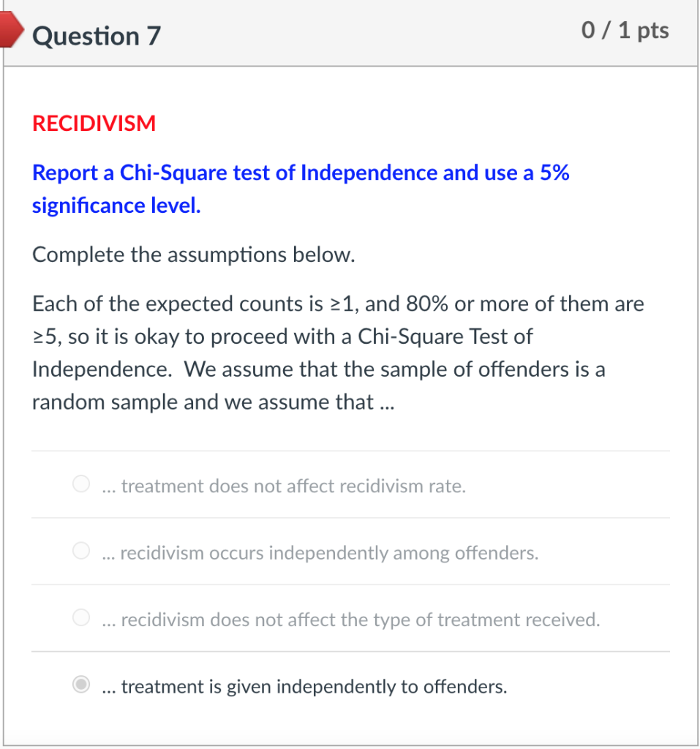Screen dimensions: 700x749
Task: Select radio button for 'treatment does not affect recidivism rate'
Action: pos(80,483)
